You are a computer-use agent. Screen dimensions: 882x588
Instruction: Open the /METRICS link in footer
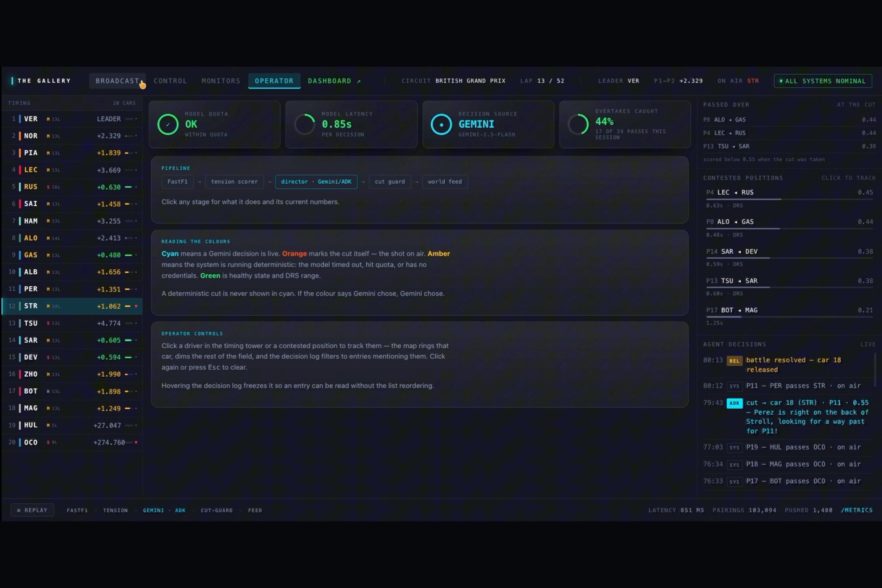pos(857,510)
